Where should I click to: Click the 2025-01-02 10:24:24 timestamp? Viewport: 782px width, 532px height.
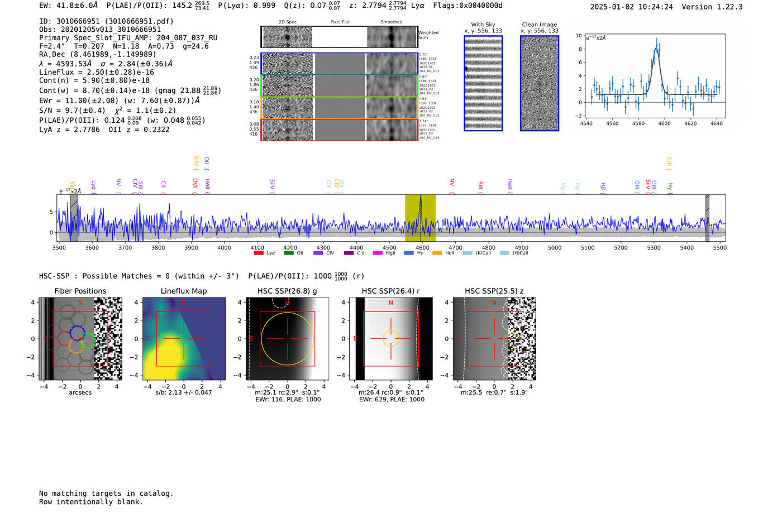tap(632, 7)
